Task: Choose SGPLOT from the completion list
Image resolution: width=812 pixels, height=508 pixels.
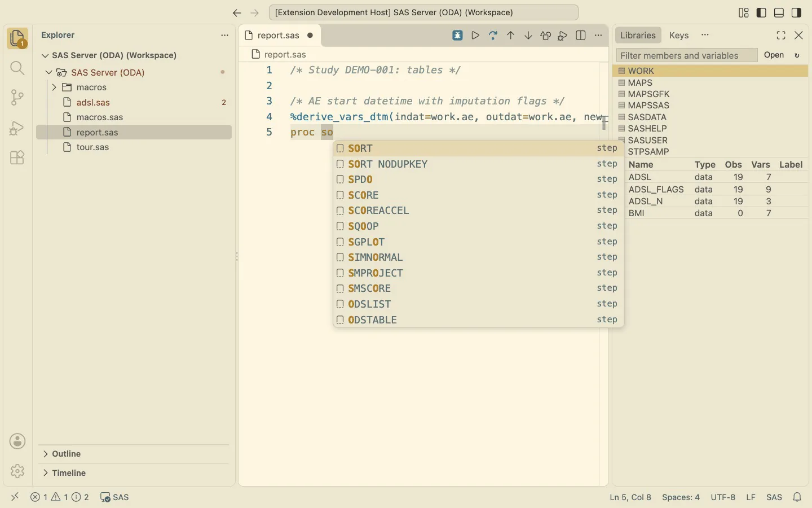Action: [479, 242]
